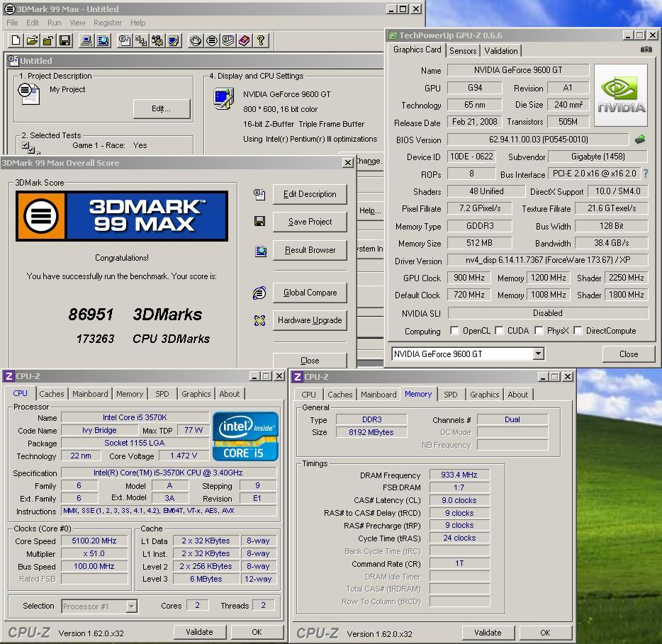The height and width of the screenshot is (644, 662).
Task: Click OK in right CPU-Z window
Action: click(x=545, y=633)
